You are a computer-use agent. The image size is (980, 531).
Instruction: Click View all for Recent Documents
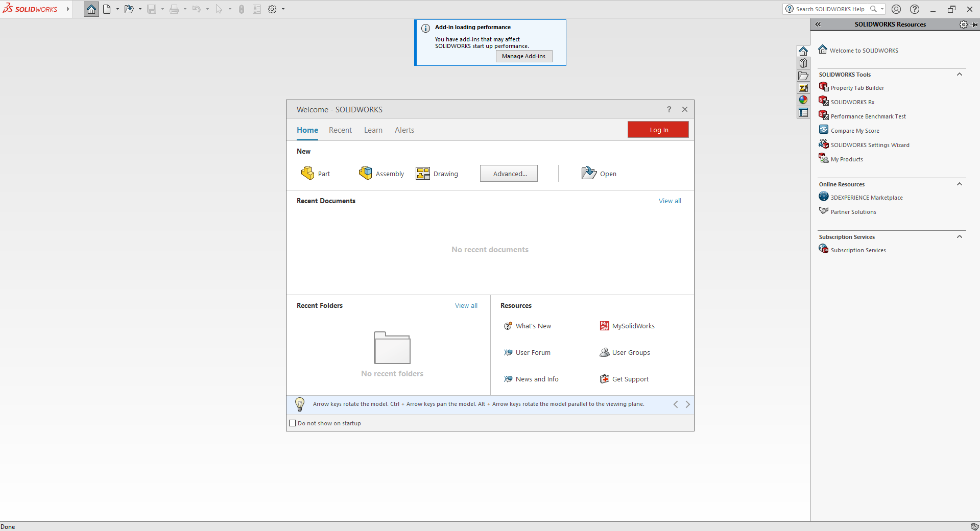coord(670,201)
